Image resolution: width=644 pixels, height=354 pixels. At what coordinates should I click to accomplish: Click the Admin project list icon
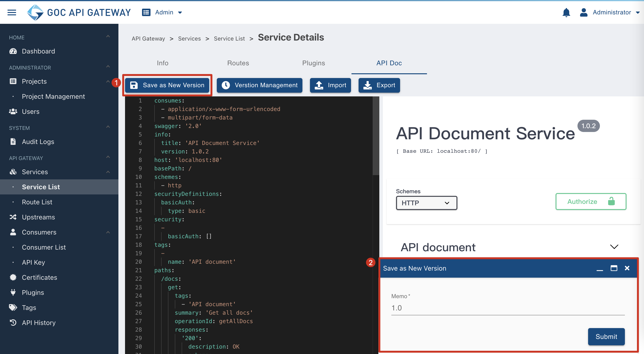(146, 12)
